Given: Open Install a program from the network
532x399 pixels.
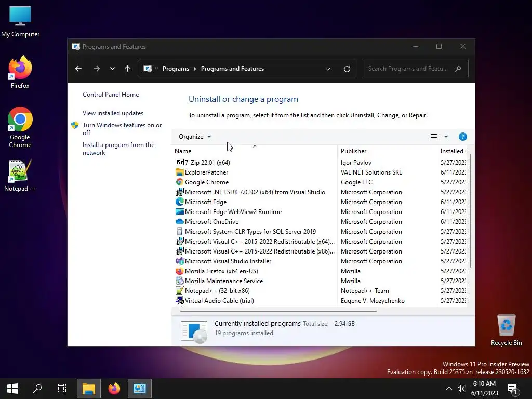Looking at the screenshot, I should click(118, 149).
